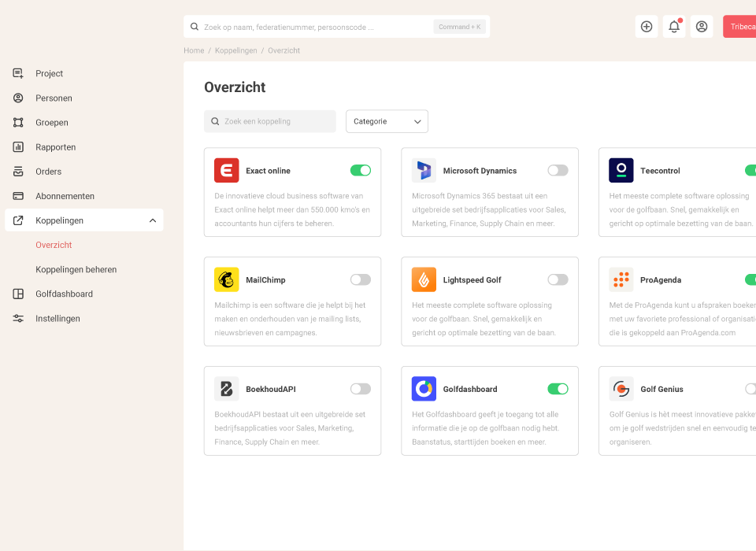Click the Home breadcrumb link
Screen dimensions: 756x551
pos(194,50)
